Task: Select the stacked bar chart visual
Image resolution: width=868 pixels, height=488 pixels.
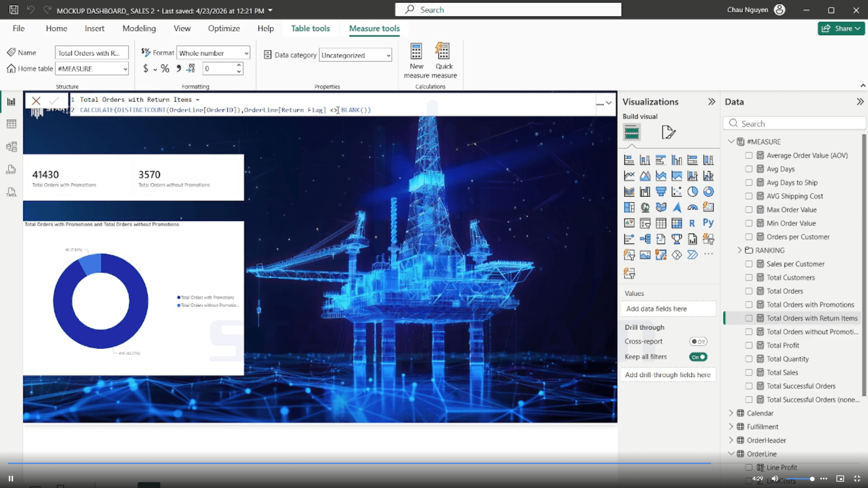Action: coord(629,160)
